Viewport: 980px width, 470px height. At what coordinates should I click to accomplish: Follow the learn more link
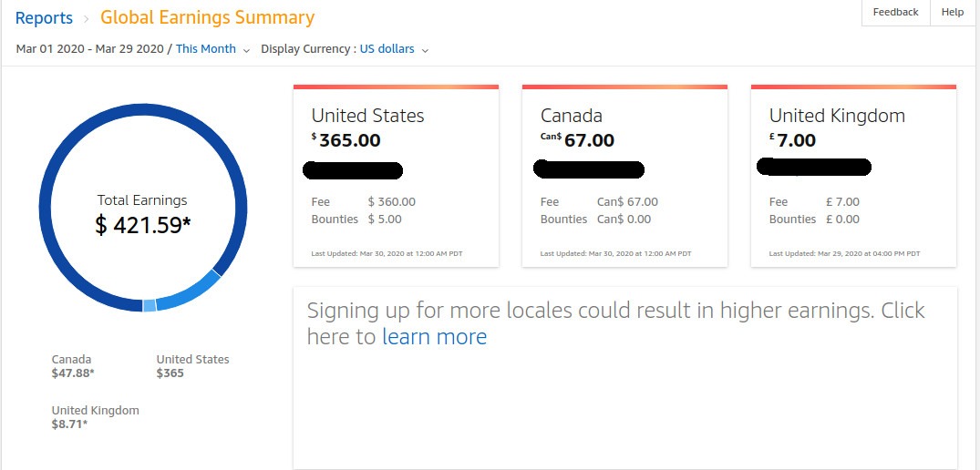coord(434,337)
